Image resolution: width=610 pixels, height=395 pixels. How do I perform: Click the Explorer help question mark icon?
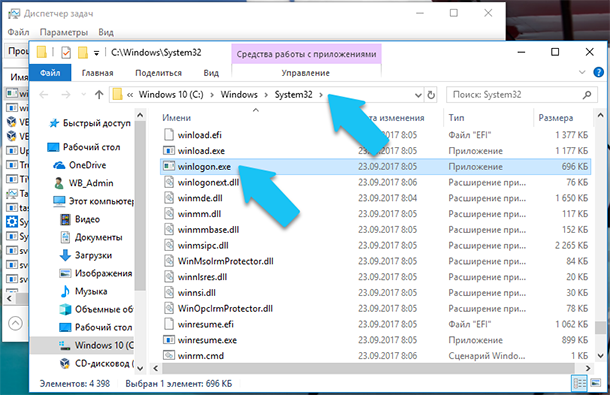598,72
